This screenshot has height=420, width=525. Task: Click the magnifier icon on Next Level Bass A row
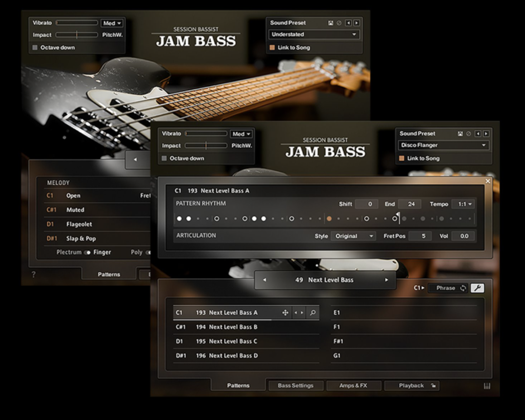(x=313, y=313)
